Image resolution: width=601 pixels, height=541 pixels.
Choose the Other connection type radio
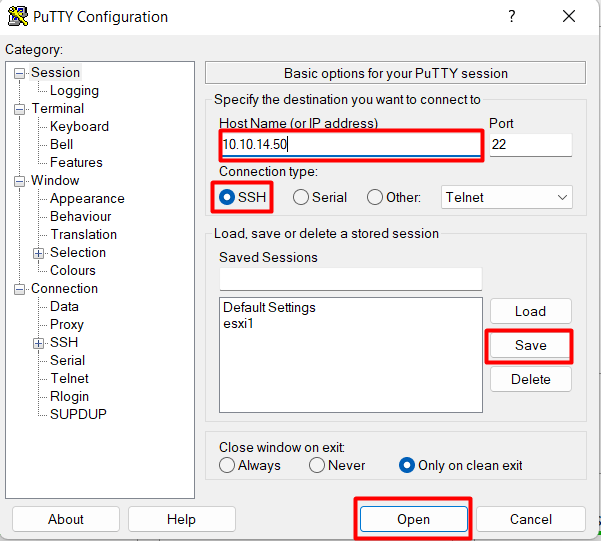pyautogui.click(x=374, y=197)
